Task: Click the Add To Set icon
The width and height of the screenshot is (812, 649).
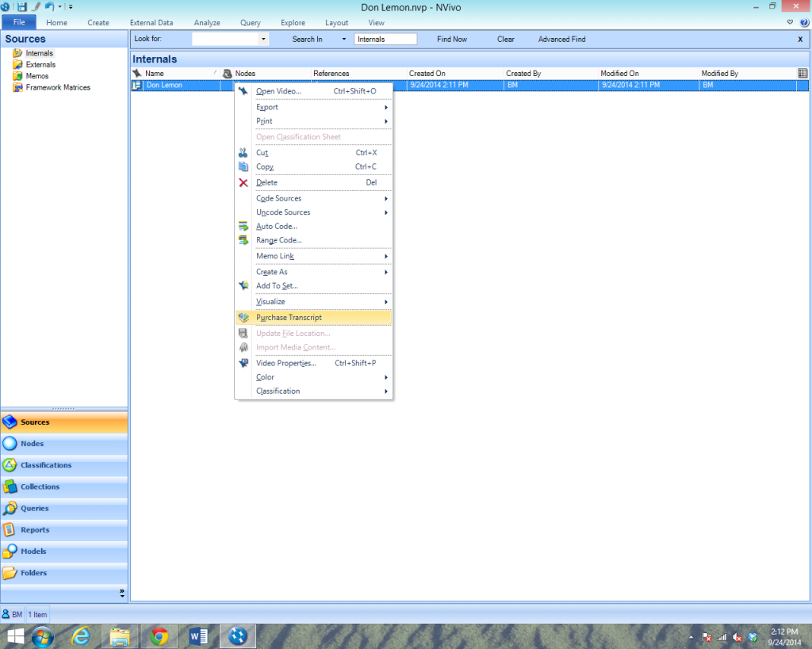Action: coord(243,286)
